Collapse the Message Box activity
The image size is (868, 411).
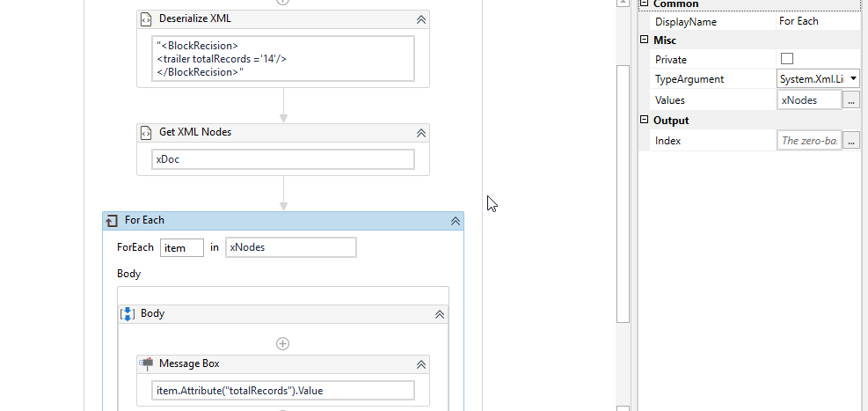click(420, 364)
